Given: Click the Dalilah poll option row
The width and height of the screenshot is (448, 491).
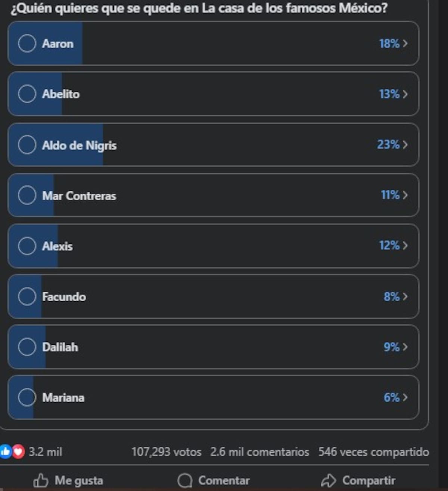Looking at the screenshot, I should point(213,347).
